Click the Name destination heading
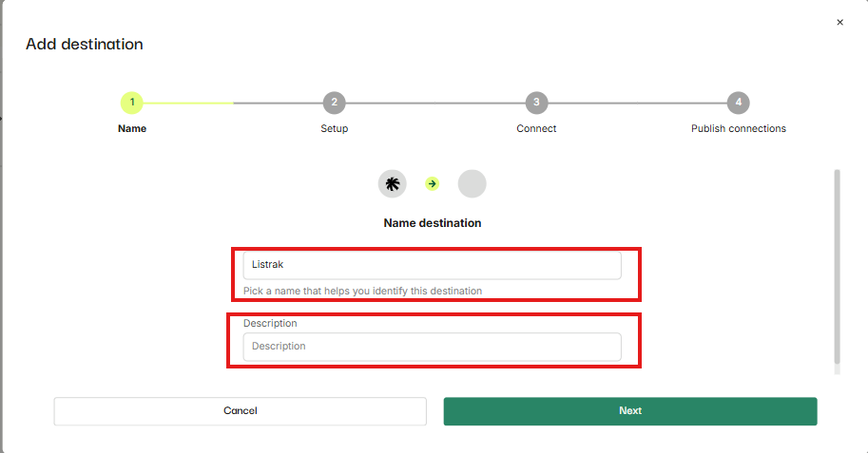 coord(433,223)
